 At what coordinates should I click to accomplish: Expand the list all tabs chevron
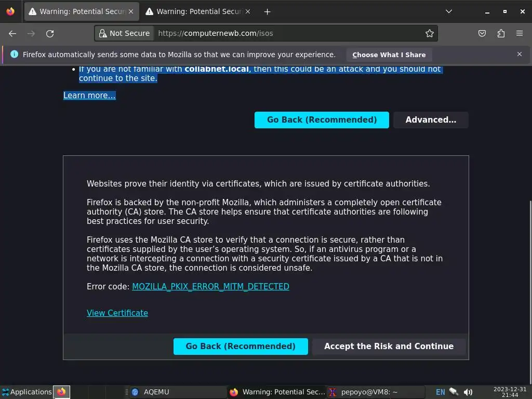tap(449, 11)
